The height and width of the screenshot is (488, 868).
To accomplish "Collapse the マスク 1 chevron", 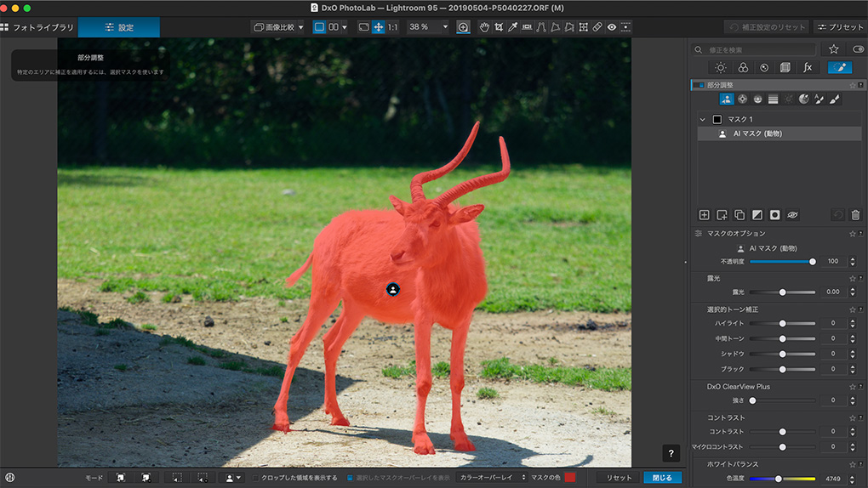I will pos(702,119).
